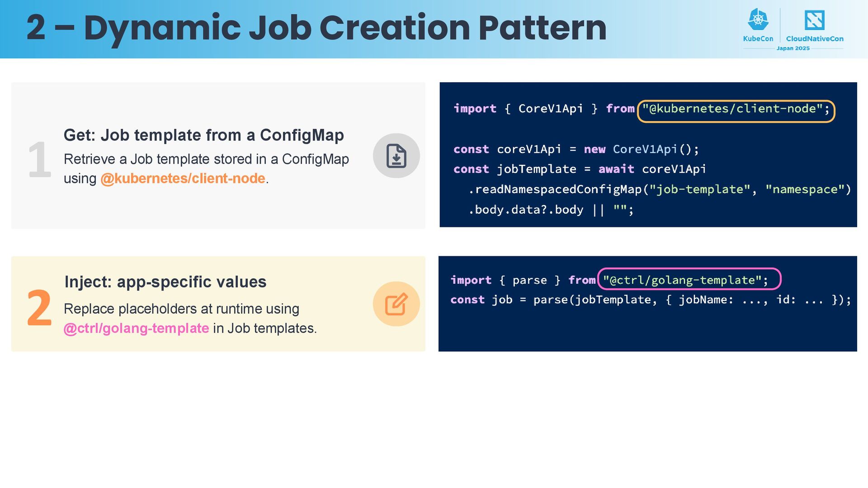Click the 'Replace placeholders at runtime using' text
The width and height of the screenshot is (868, 488).
tap(181, 309)
